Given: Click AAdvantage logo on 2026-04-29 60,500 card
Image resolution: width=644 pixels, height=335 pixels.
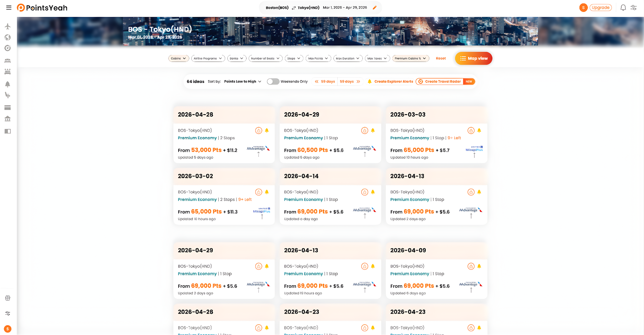Looking at the screenshot, I should click(364, 148).
